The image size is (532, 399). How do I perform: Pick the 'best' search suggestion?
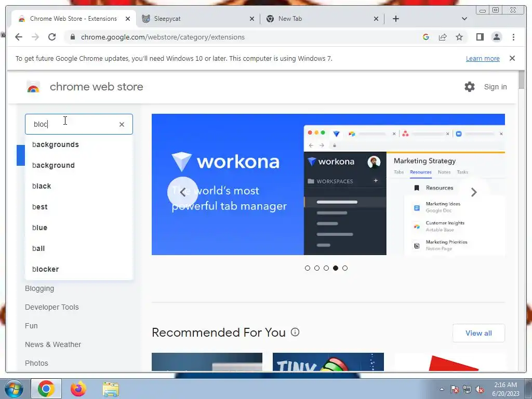coord(79,207)
